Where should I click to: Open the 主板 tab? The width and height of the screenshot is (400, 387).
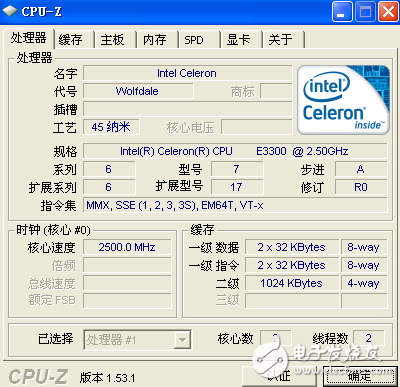[x=112, y=40]
